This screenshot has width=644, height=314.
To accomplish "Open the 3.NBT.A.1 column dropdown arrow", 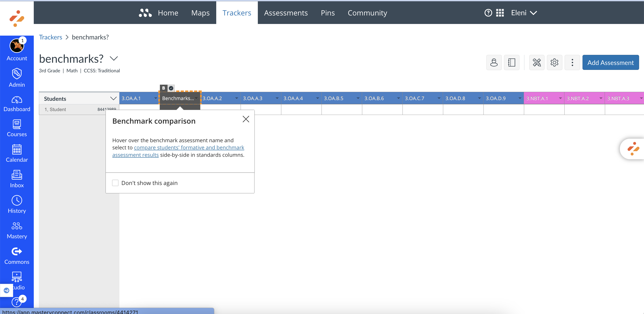I will [x=560, y=98].
